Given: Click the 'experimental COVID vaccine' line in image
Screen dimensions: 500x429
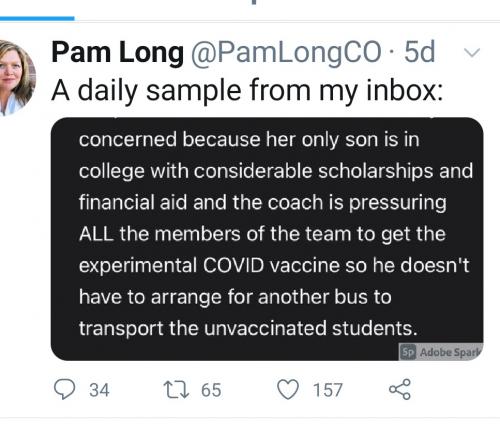Looking at the screenshot, I should (274, 266).
